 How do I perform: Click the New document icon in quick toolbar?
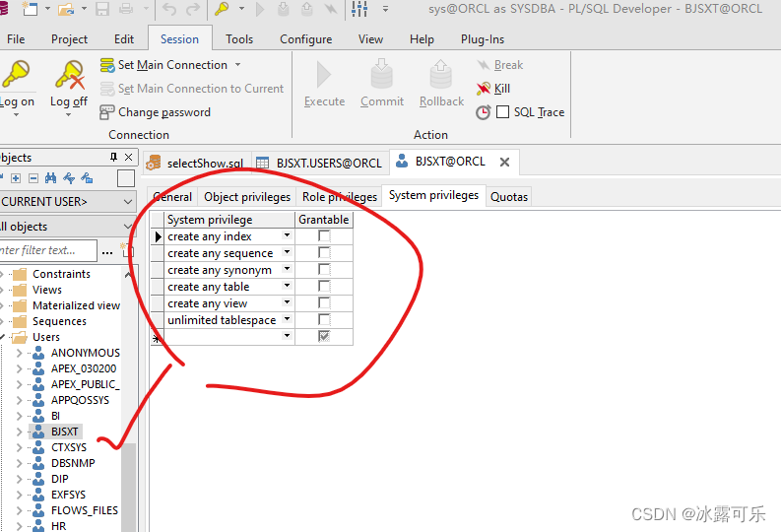click(x=30, y=9)
